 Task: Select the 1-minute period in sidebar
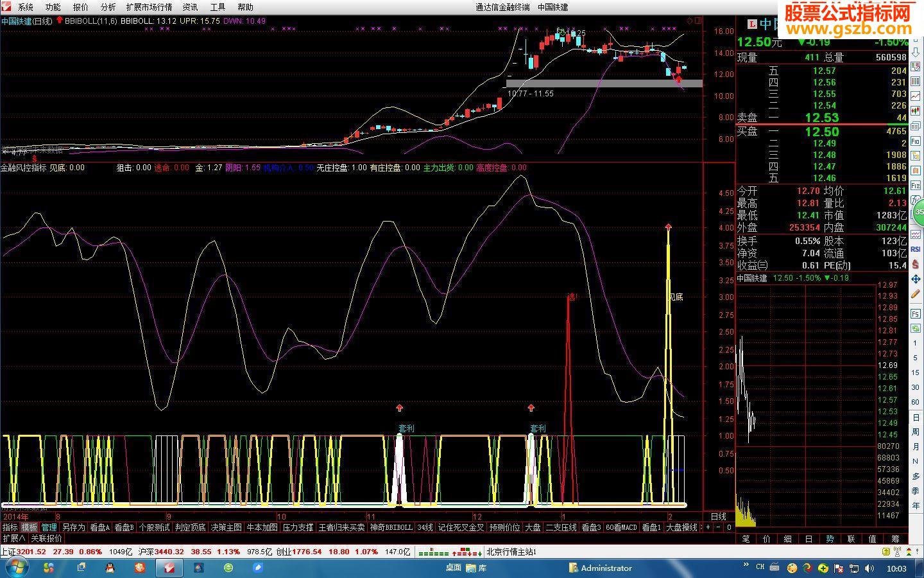click(916, 344)
